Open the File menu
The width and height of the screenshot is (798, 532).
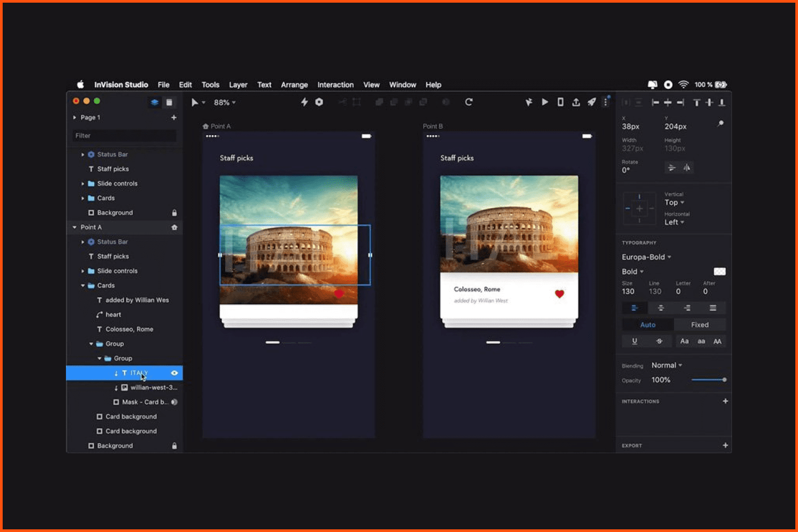[163, 85]
